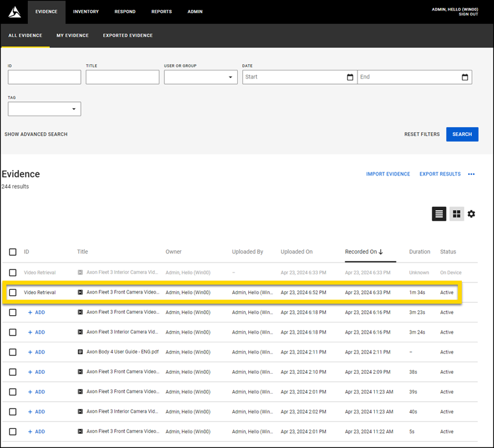Click the blue Search button
This screenshot has height=448, width=494.
pyautogui.click(x=462, y=134)
